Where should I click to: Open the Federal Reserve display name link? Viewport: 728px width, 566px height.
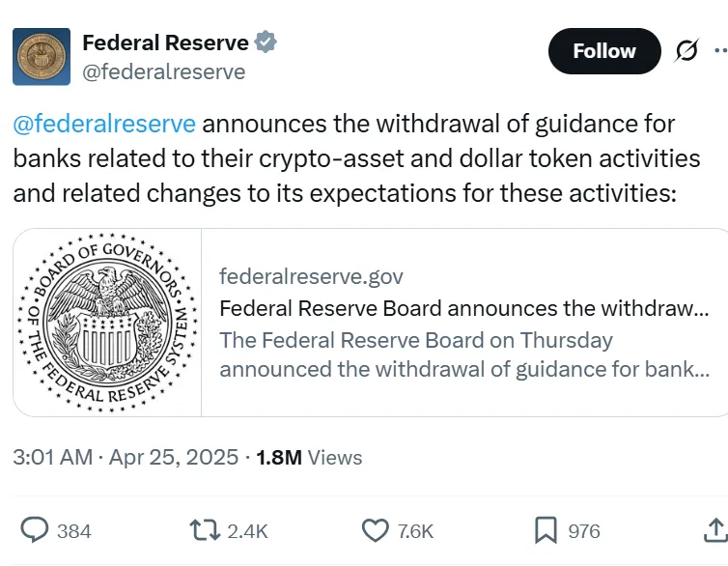click(x=165, y=43)
